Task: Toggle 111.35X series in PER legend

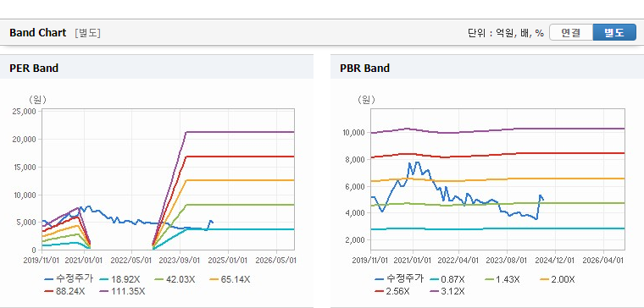Action: point(122,291)
